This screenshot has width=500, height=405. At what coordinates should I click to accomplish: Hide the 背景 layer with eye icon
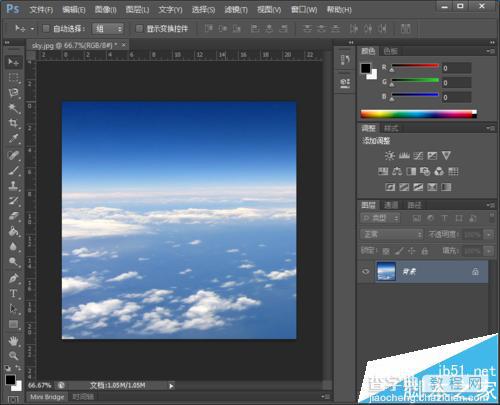(x=366, y=272)
